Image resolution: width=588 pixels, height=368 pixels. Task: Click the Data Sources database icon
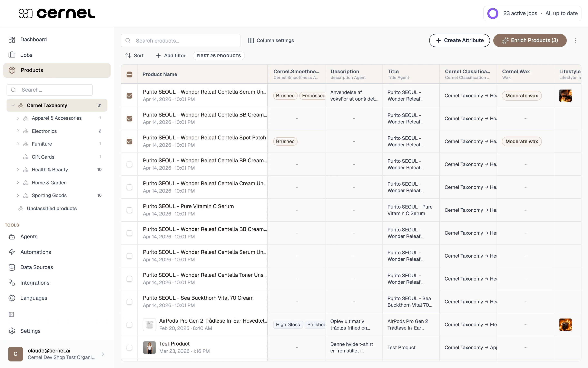(12, 267)
